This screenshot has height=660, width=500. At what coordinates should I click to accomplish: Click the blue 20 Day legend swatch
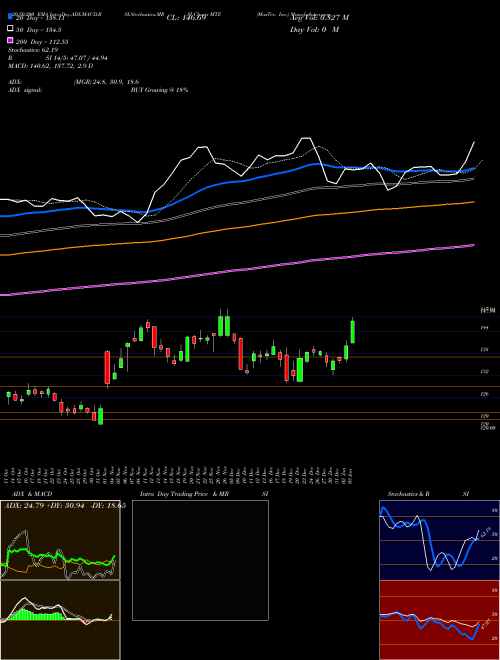tap(10, 16)
